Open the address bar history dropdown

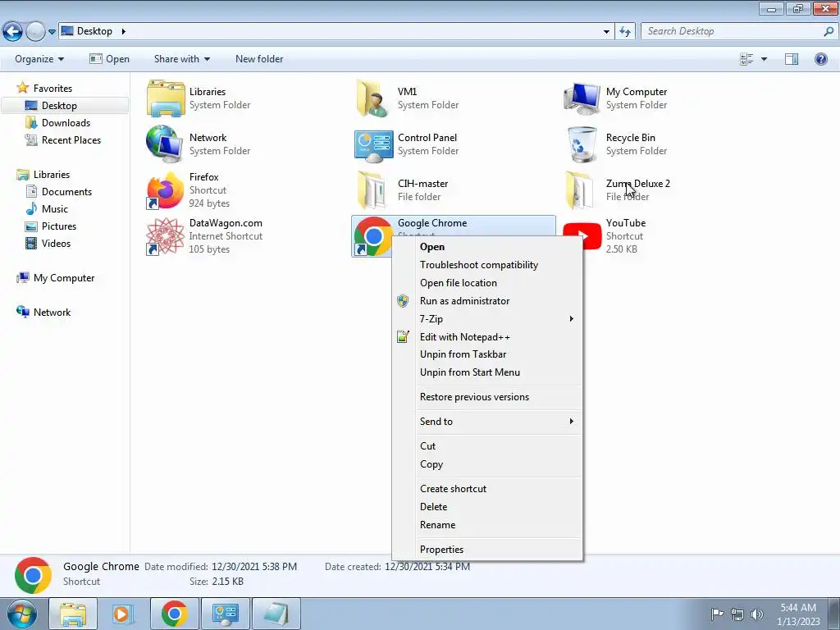(606, 32)
